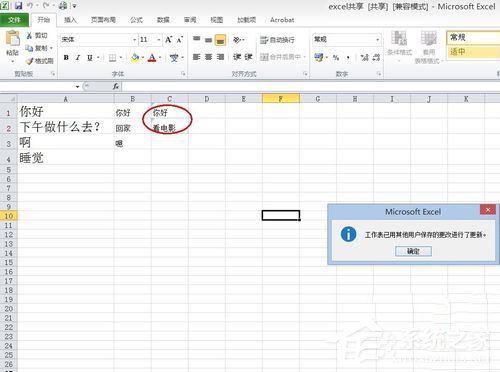This screenshot has width=500, height=372.
Task: Toggle italic formatting
Action: pyautogui.click(x=78, y=58)
